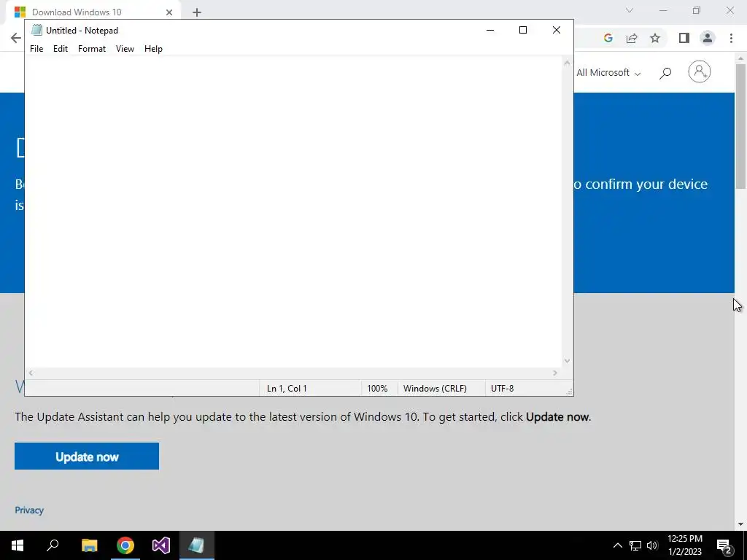Go back in Chrome

(16, 38)
